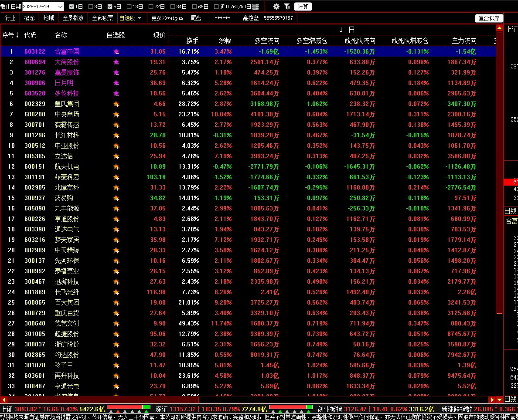Switch to the 全部股票 tab
This screenshot has width=518, height=420.
click(x=102, y=18)
